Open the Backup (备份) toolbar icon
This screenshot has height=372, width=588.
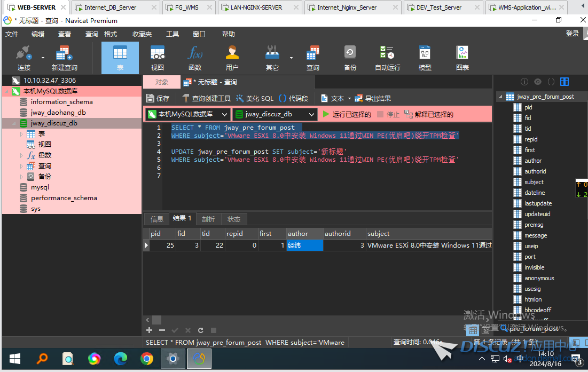(350, 58)
